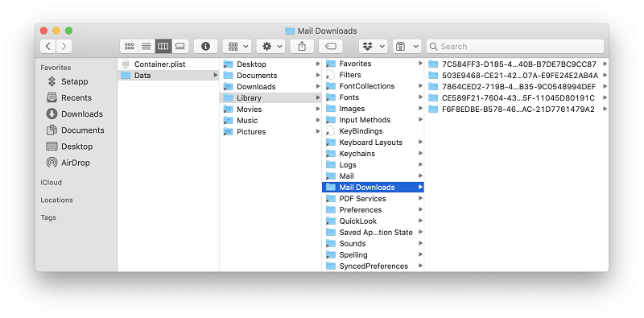Select the Pictures folder
Image resolution: width=644 pixels, height=318 pixels.
(x=270, y=131)
